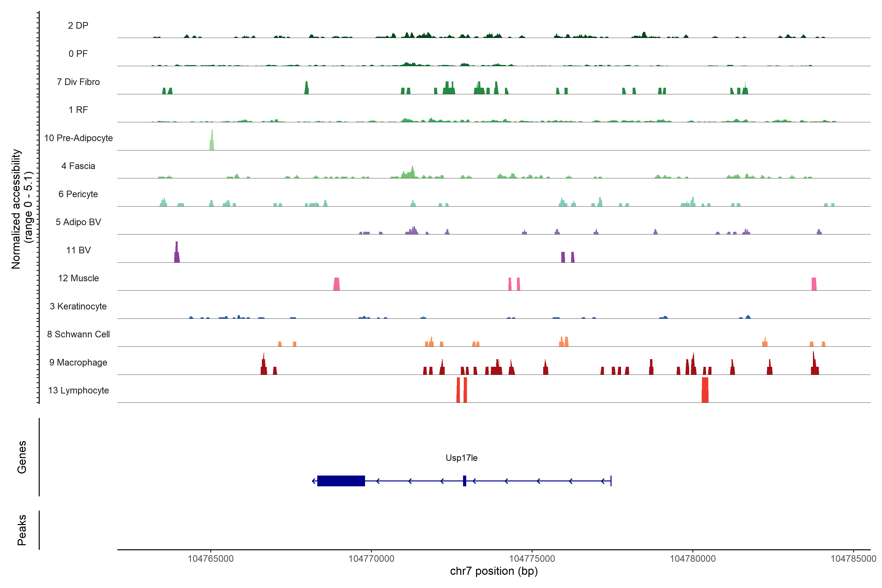882x588 pixels.
Task: Click the 7 Div Fibro track label
Action: pyautogui.click(x=78, y=82)
